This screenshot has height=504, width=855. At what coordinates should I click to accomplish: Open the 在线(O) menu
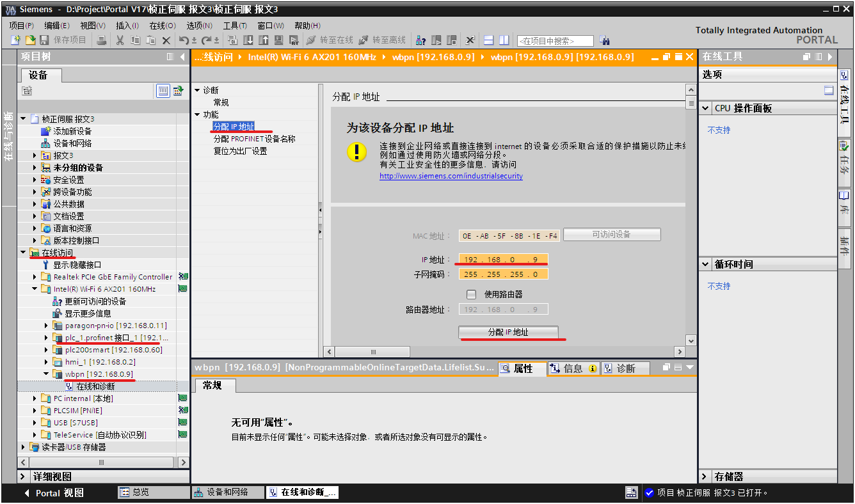(163, 26)
